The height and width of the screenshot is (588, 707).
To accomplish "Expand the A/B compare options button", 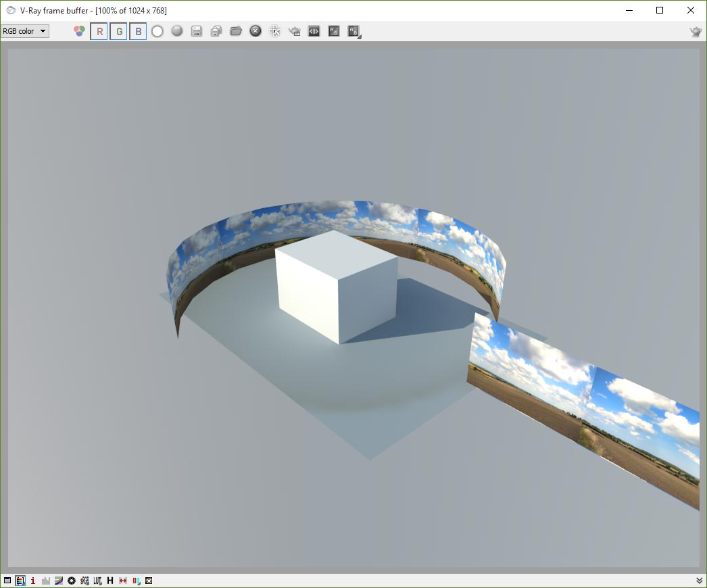I will (x=354, y=31).
